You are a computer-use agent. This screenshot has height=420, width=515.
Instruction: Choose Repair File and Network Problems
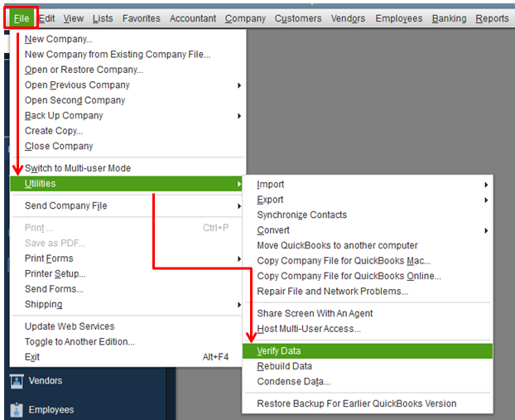[368, 291]
